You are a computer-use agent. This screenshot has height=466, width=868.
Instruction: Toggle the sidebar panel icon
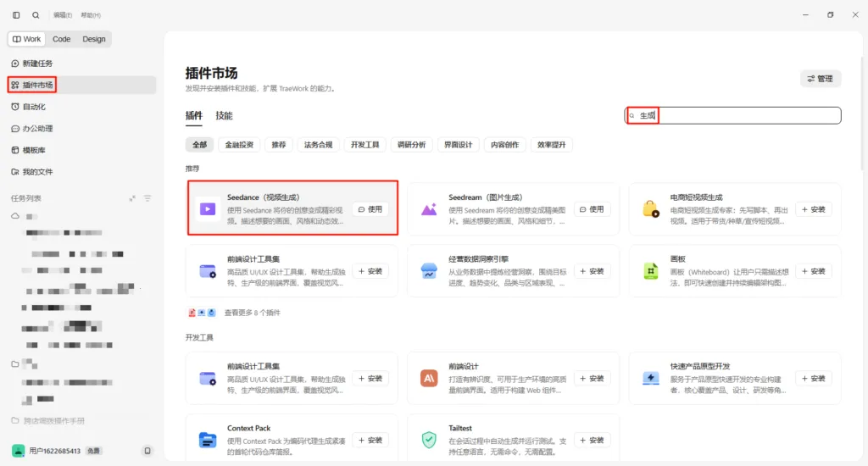click(x=16, y=15)
